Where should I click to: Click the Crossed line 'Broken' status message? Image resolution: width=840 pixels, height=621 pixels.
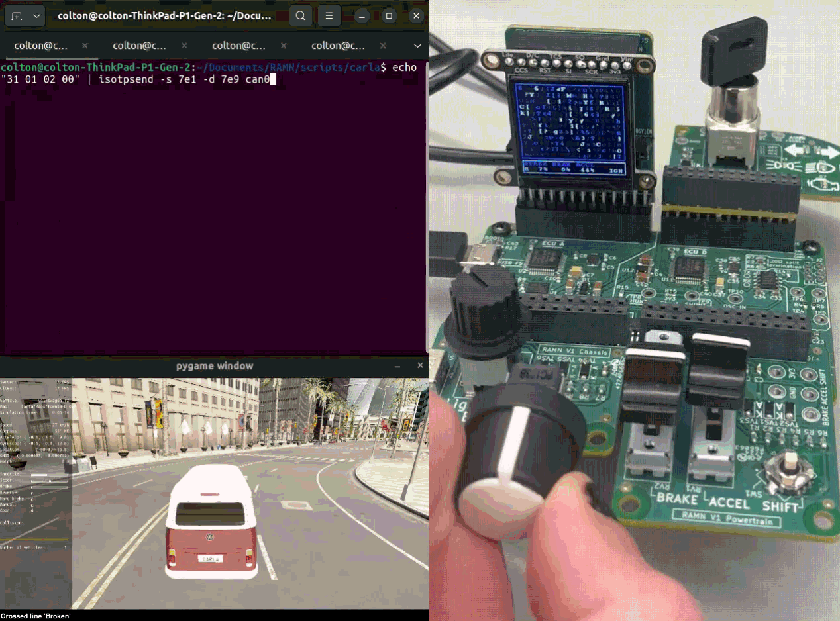(36, 616)
